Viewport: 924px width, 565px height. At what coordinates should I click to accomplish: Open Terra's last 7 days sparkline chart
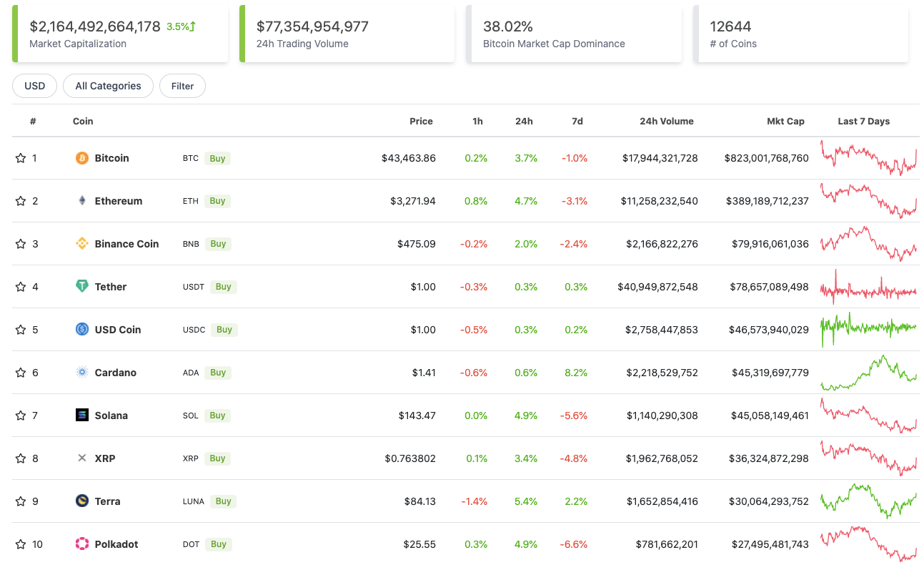click(x=868, y=501)
